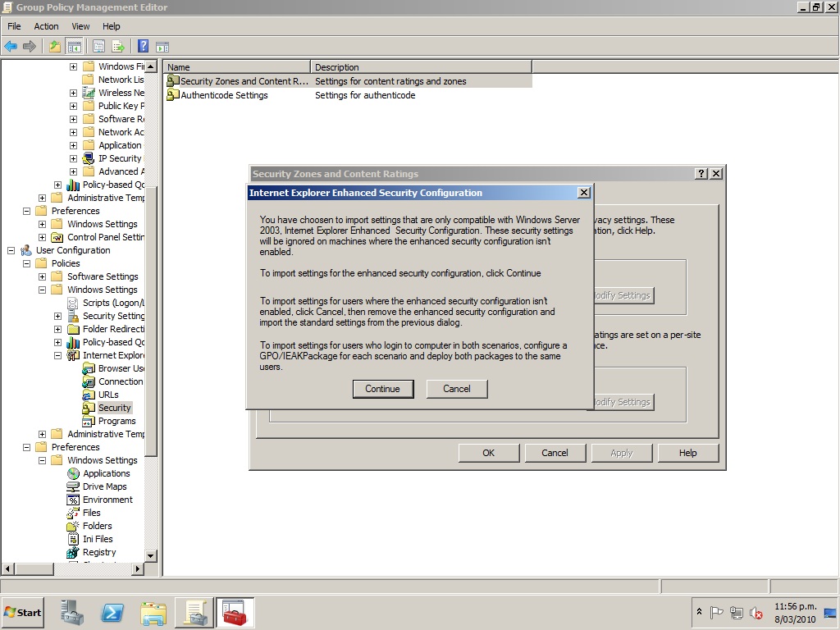Click the network tray icon
The width and height of the screenshot is (840, 630).
[737, 612]
